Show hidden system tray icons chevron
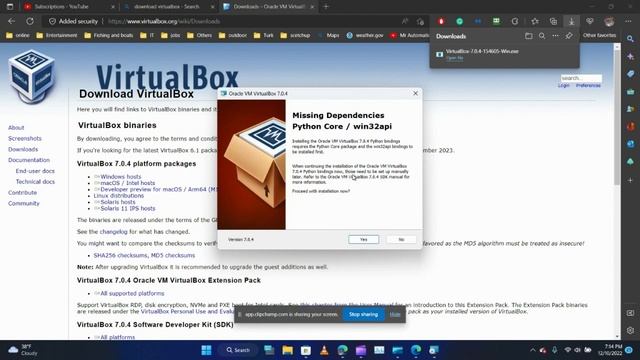This screenshot has height=360, width=640. tap(532, 350)
